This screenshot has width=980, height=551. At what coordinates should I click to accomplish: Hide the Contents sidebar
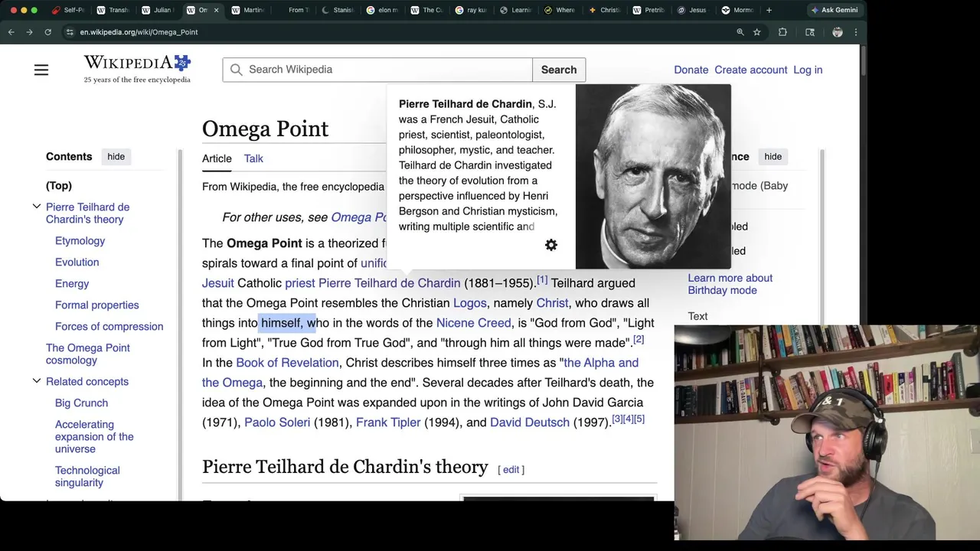coord(116,156)
